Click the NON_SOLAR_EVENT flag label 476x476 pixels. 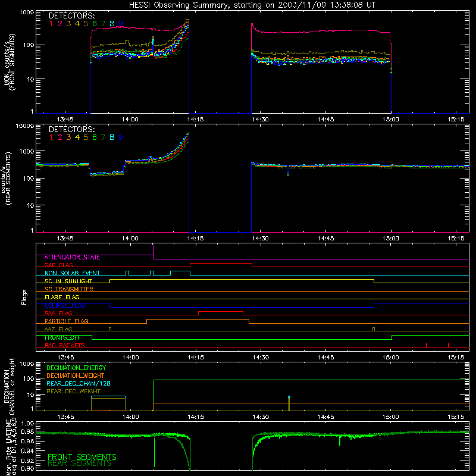72,273
